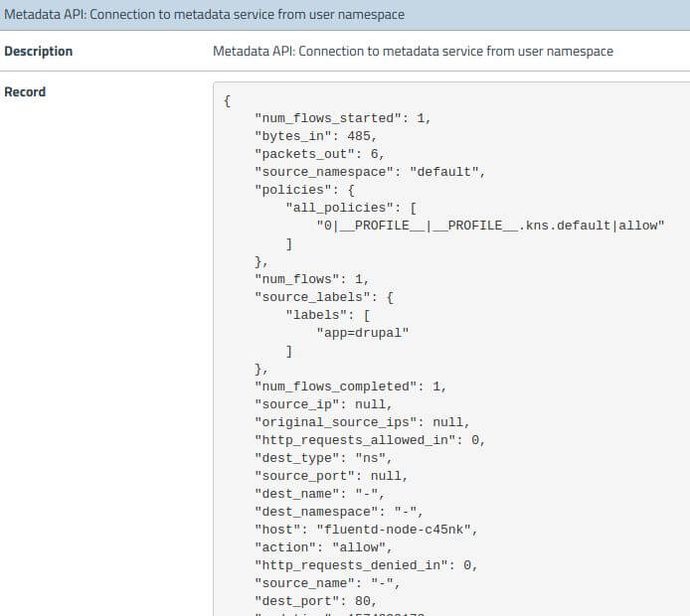The width and height of the screenshot is (690, 616).
Task: Click the "dest_name": "-" line
Action: 320,494
